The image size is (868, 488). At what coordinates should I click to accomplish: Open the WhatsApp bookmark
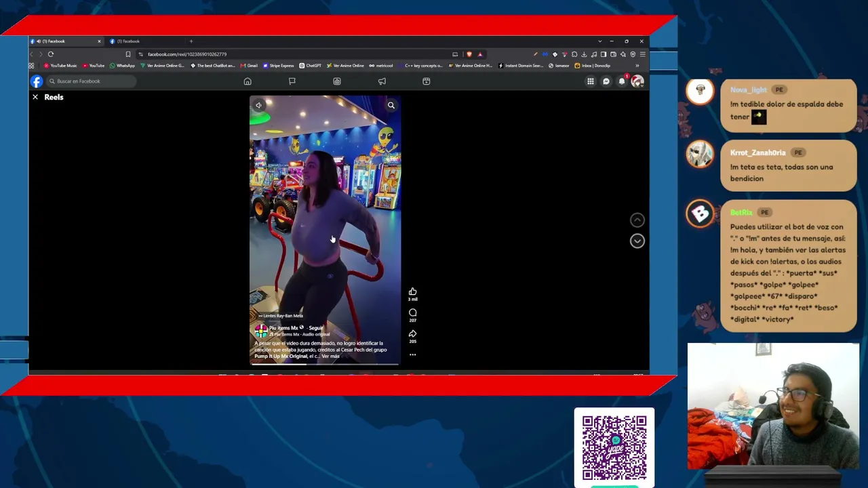[x=123, y=66]
